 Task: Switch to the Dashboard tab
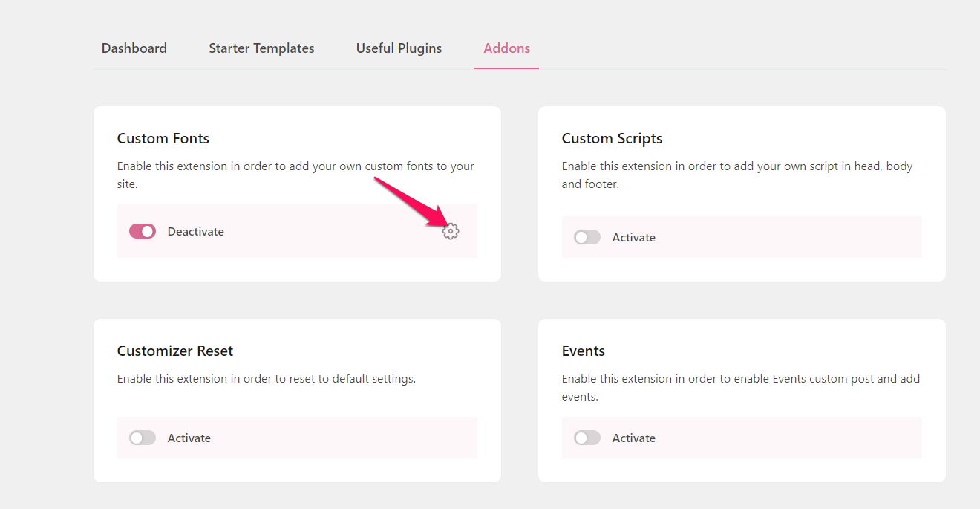pyautogui.click(x=134, y=48)
